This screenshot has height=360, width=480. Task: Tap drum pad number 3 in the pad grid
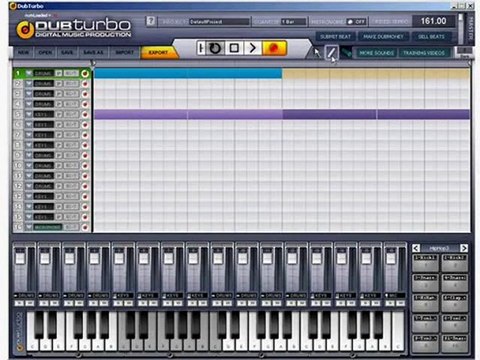pyautogui.click(x=425, y=283)
